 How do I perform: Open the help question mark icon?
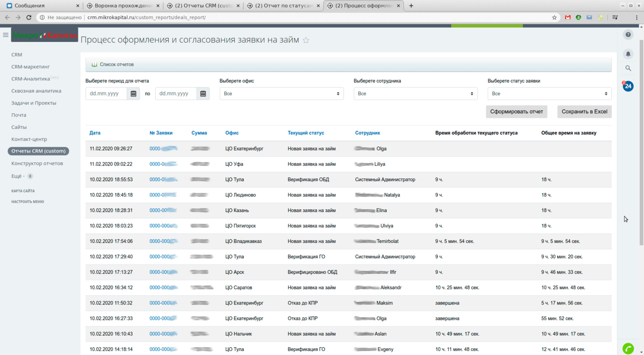pyautogui.click(x=628, y=35)
